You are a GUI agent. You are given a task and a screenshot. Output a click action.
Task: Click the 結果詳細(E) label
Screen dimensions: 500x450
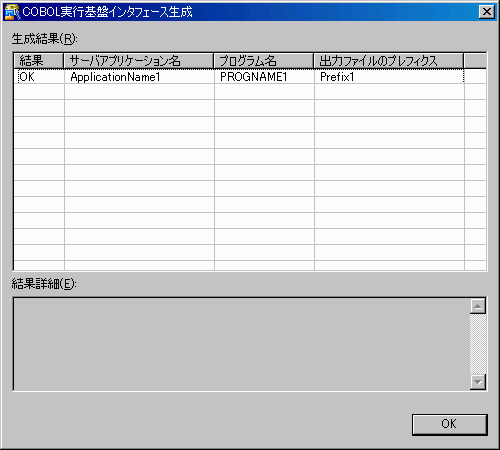[x=44, y=284]
